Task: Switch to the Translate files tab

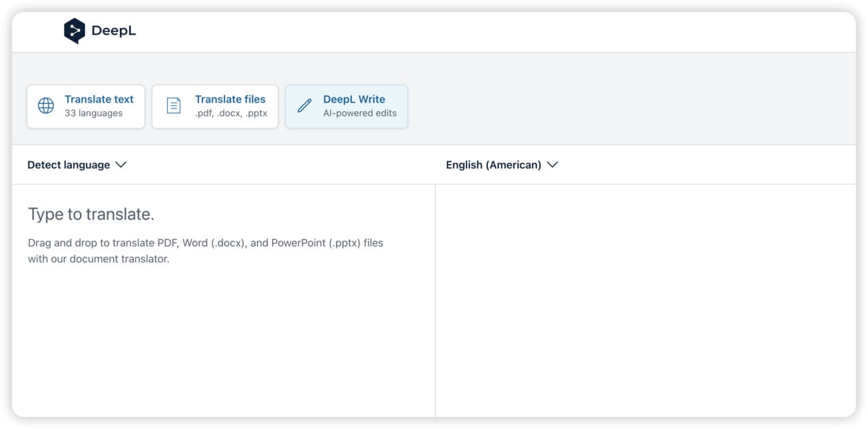Action: click(215, 106)
